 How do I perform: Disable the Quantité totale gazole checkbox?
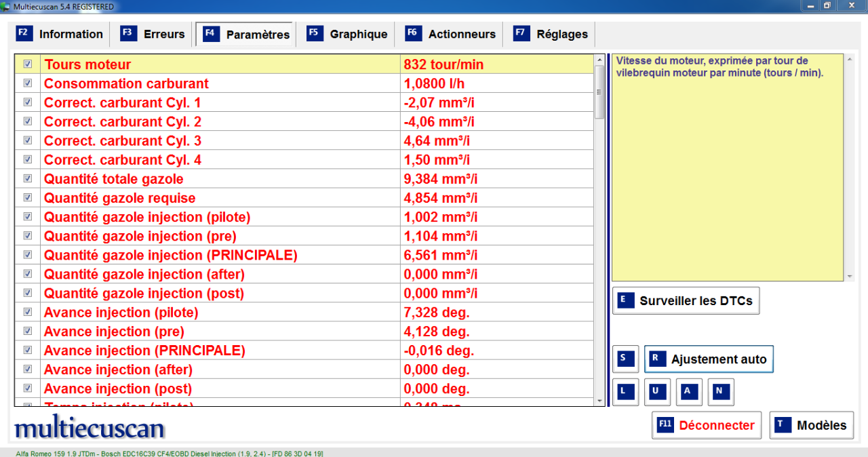(28, 178)
